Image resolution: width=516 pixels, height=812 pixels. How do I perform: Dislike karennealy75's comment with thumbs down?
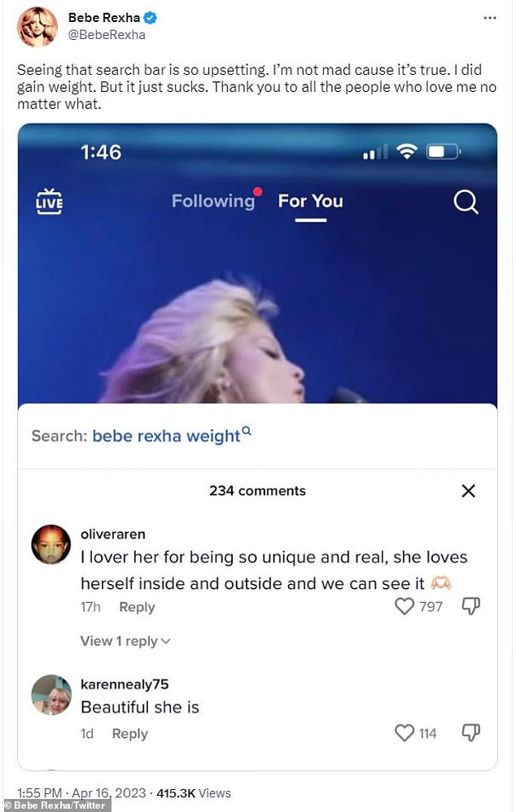(x=470, y=733)
